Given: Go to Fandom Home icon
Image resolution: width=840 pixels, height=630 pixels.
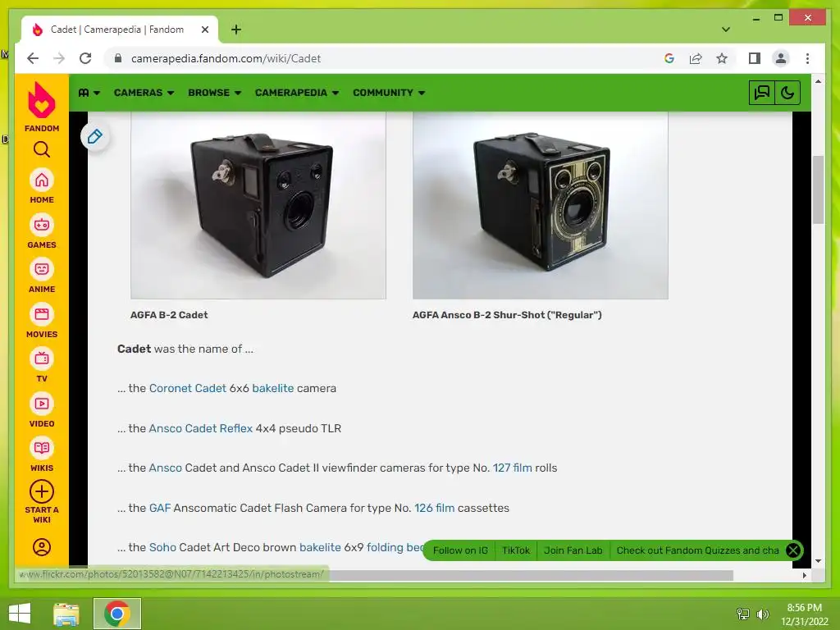Looking at the screenshot, I should (42, 180).
